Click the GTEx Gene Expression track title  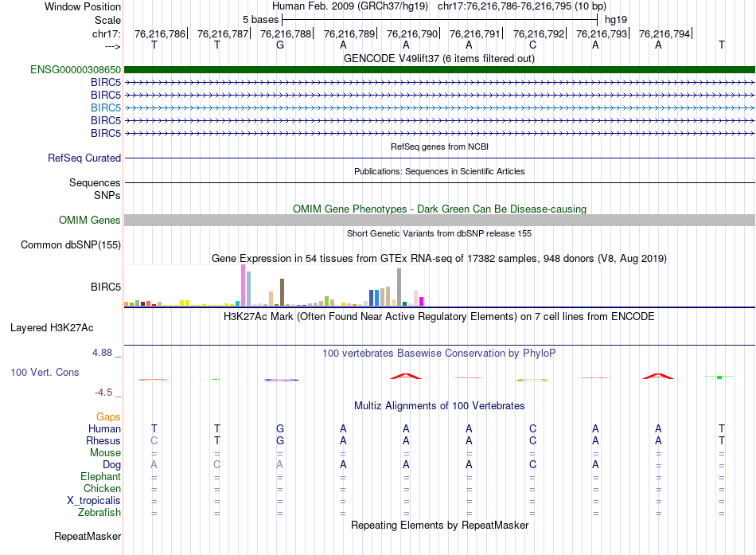(x=439, y=258)
